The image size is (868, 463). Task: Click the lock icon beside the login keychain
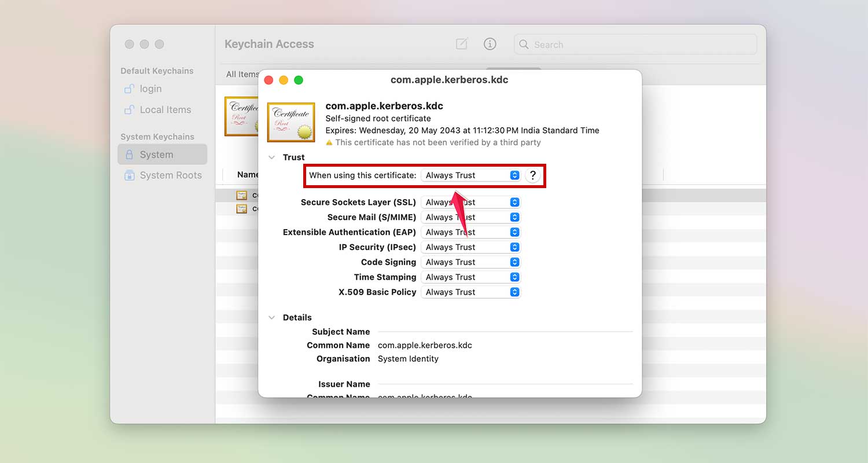[x=129, y=89]
